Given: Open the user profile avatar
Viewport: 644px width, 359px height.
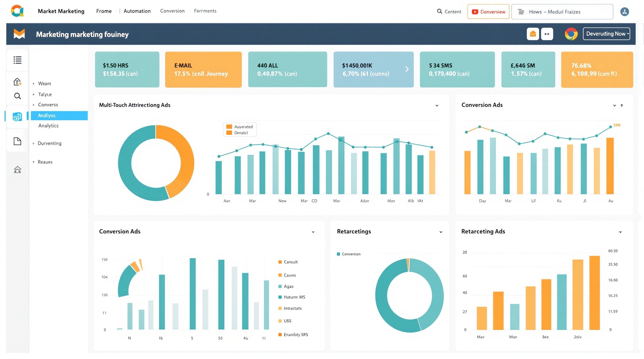Looking at the screenshot, I should pyautogui.click(x=625, y=12).
